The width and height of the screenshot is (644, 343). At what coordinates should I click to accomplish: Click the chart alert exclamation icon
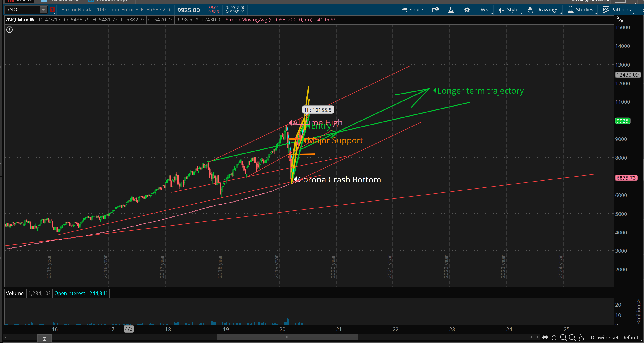[x=10, y=30]
